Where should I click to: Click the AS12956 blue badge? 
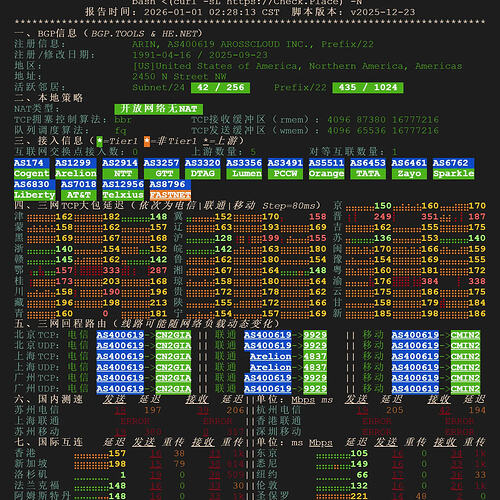click(123, 184)
